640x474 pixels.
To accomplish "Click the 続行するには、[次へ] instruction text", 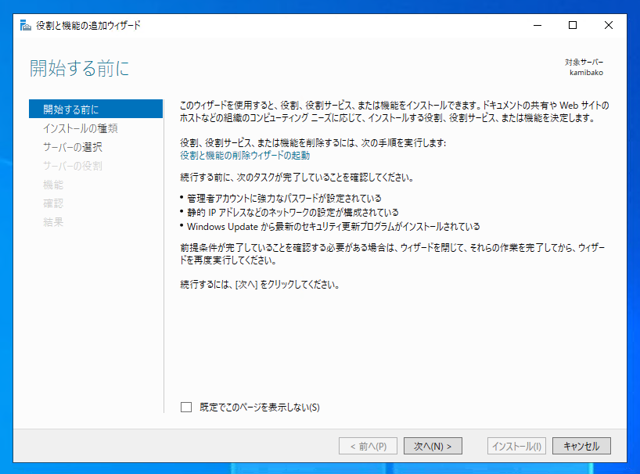I will 260,285.
